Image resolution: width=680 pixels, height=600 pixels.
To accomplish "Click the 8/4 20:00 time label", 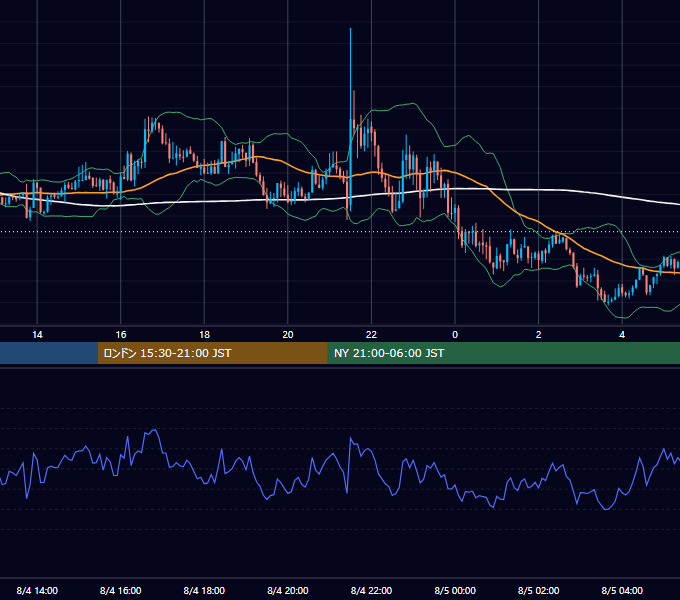I will coord(288,591).
